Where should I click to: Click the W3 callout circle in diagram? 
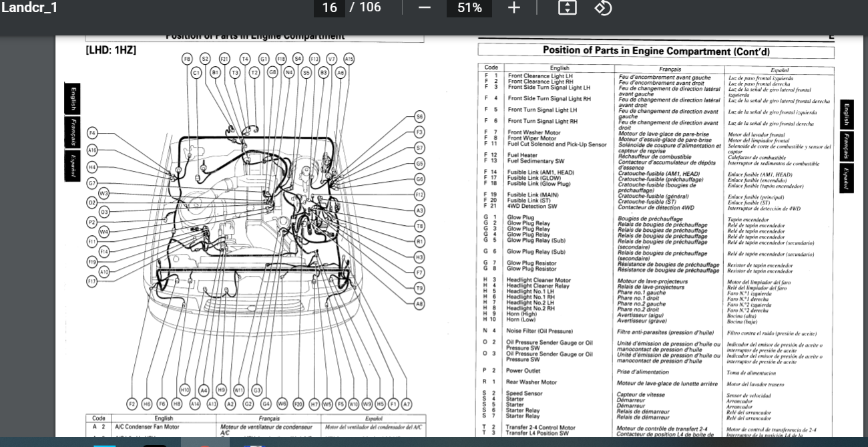(104, 194)
